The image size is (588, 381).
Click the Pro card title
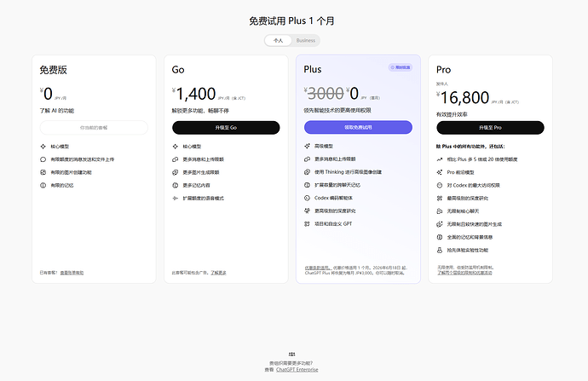coord(444,70)
